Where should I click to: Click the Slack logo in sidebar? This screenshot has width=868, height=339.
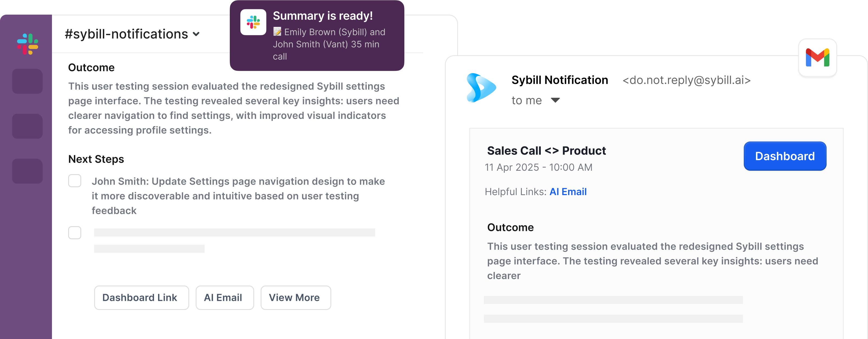point(28,44)
